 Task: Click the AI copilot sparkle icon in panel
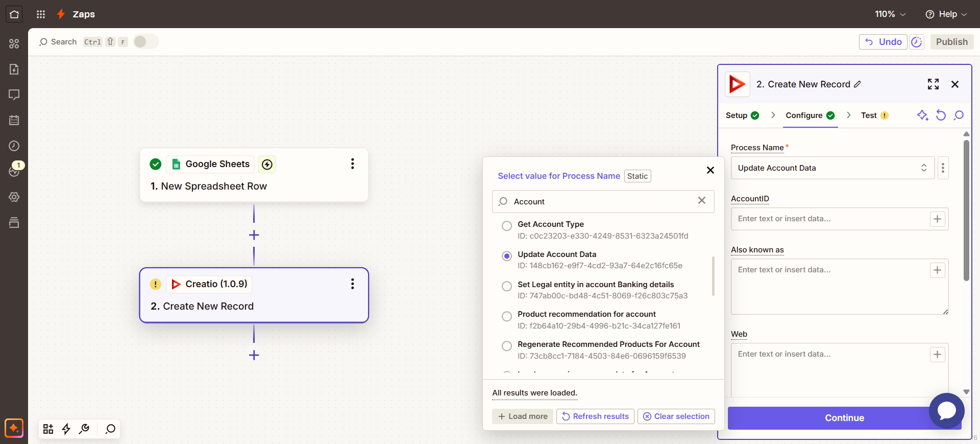(x=922, y=115)
